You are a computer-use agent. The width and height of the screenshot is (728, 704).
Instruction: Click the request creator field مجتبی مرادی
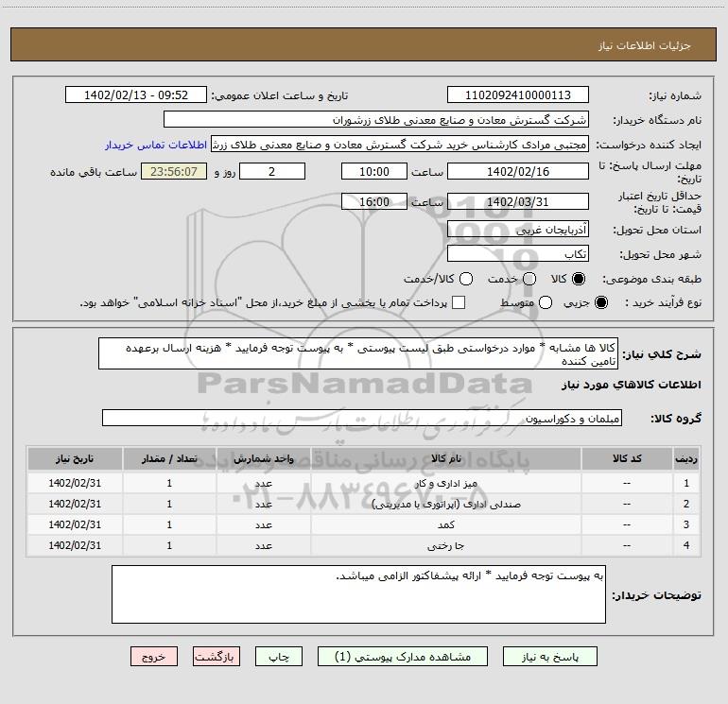(x=400, y=145)
